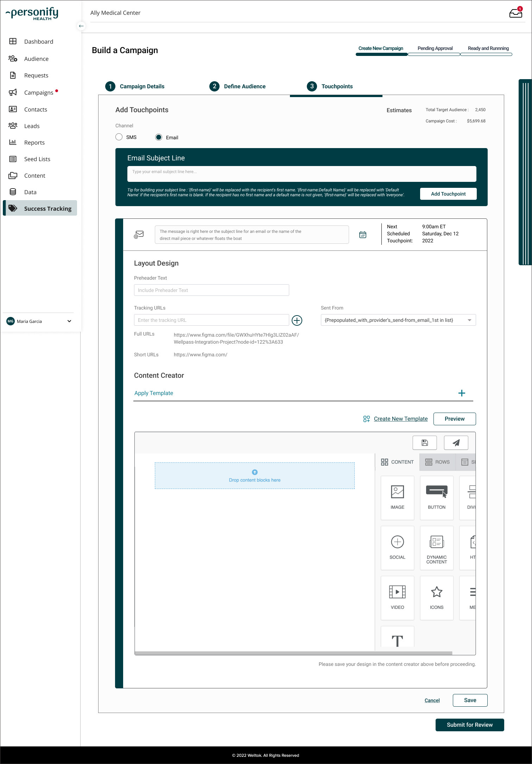532x764 pixels.
Task: Select the BUTTON content block
Action: tap(437, 498)
